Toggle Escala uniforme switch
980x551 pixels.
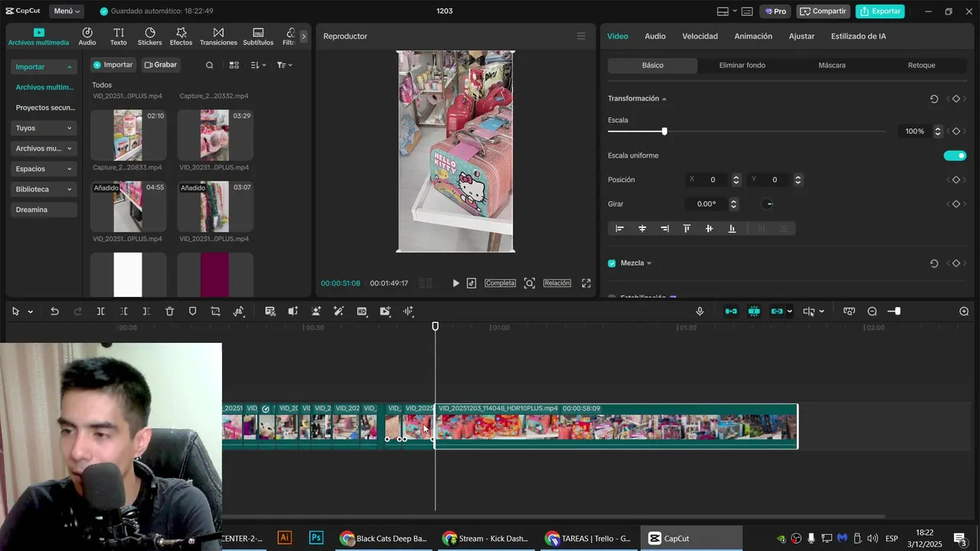click(x=955, y=155)
